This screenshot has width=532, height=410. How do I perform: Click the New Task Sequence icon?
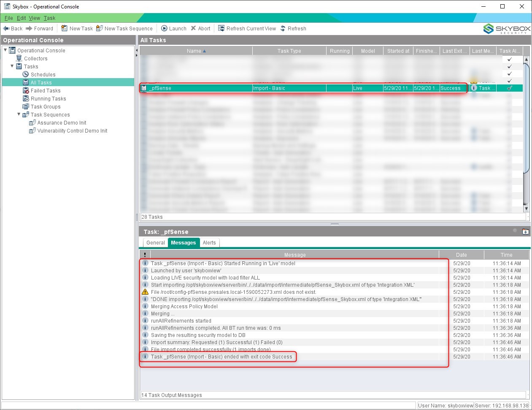pyautogui.click(x=100, y=28)
